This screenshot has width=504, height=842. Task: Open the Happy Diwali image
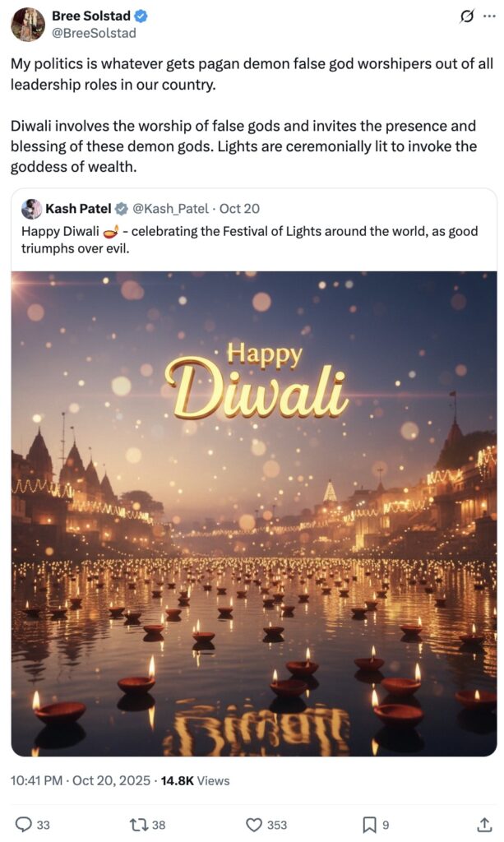[253, 513]
